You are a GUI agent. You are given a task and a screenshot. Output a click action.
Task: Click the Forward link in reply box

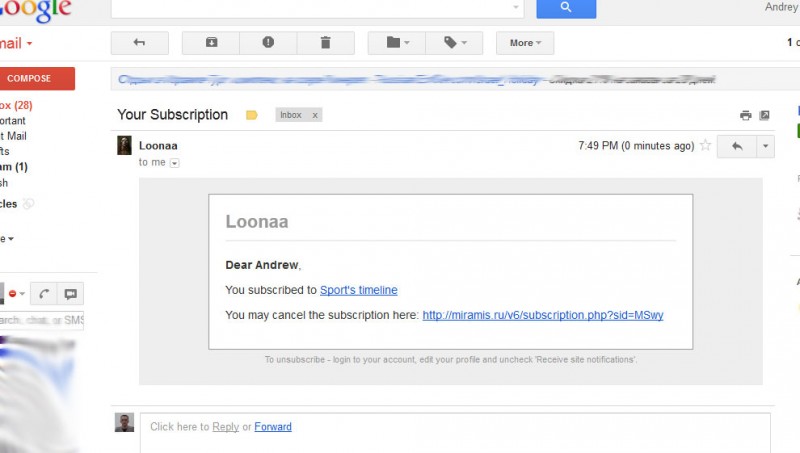(273, 426)
